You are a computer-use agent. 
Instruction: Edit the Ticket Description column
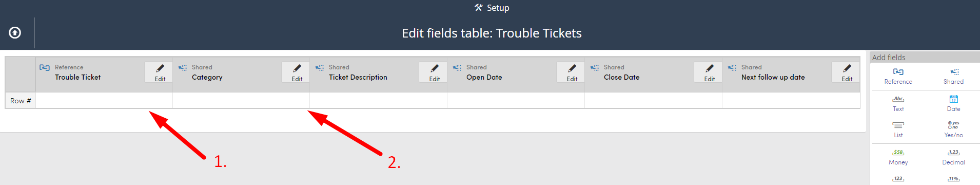tap(433, 72)
